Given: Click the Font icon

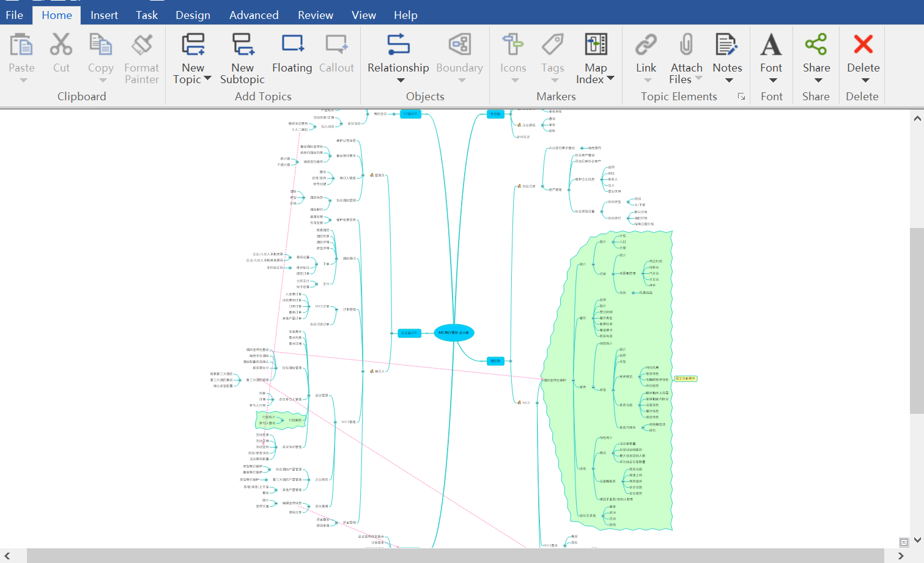Looking at the screenshot, I should (771, 45).
